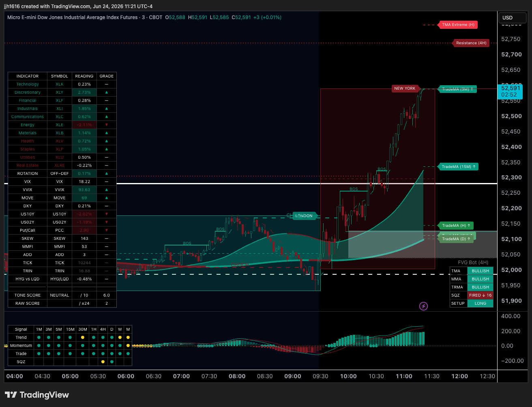The image size is (532, 407).
Task: Click the US10Y reading -2.02%
Action: coord(84,214)
